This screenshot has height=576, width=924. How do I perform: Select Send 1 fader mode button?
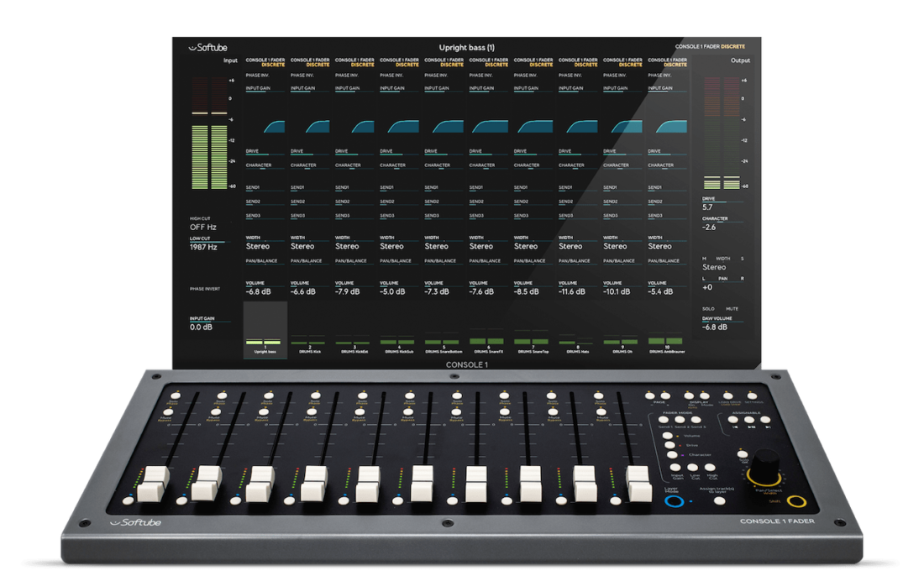[664, 420]
